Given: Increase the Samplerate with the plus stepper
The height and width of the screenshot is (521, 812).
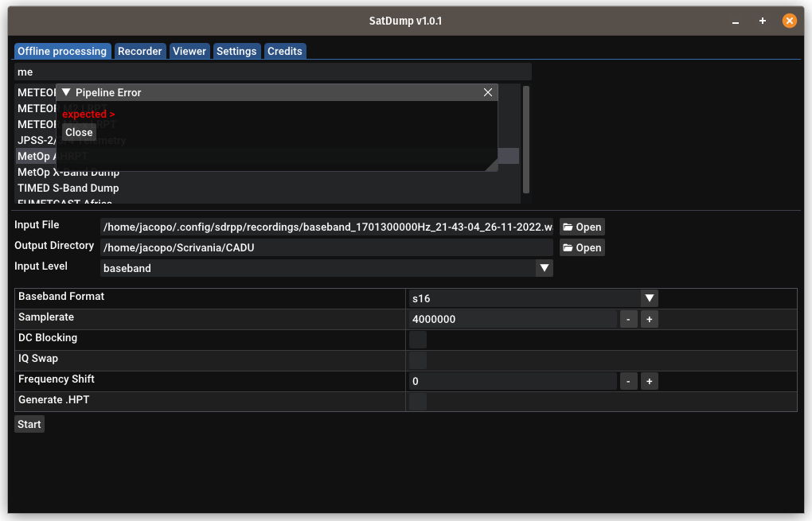Looking at the screenshot, I should (x=649, y=318).
